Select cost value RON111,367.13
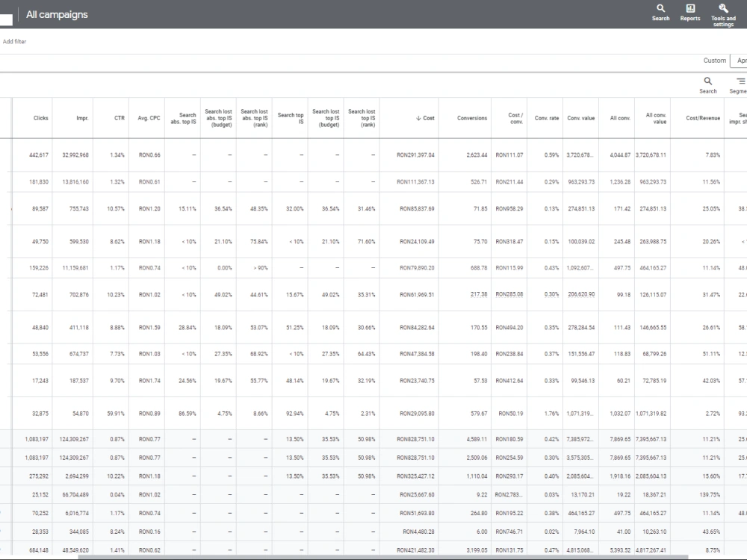 tap(415, 182)
